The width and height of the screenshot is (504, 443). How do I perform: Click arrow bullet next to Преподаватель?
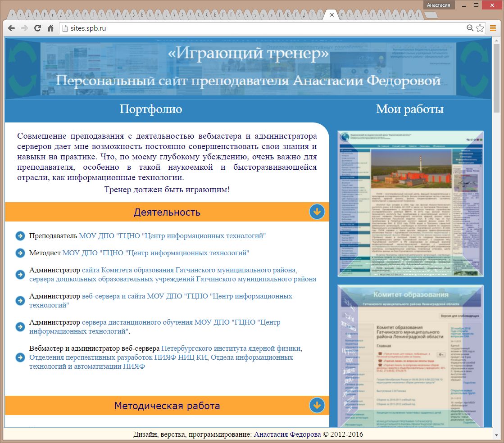tap(20, 236)
